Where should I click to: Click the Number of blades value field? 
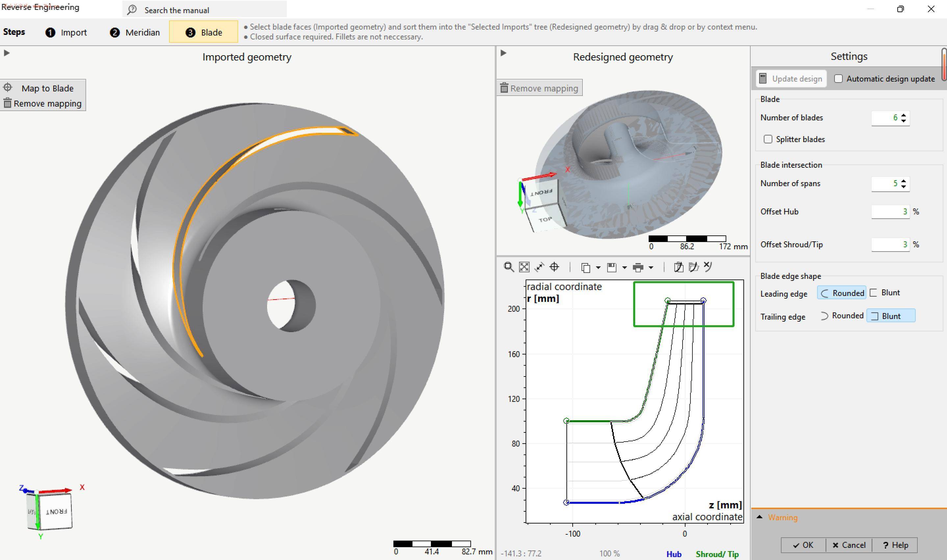pyautogui.click(x=885, y=118)
